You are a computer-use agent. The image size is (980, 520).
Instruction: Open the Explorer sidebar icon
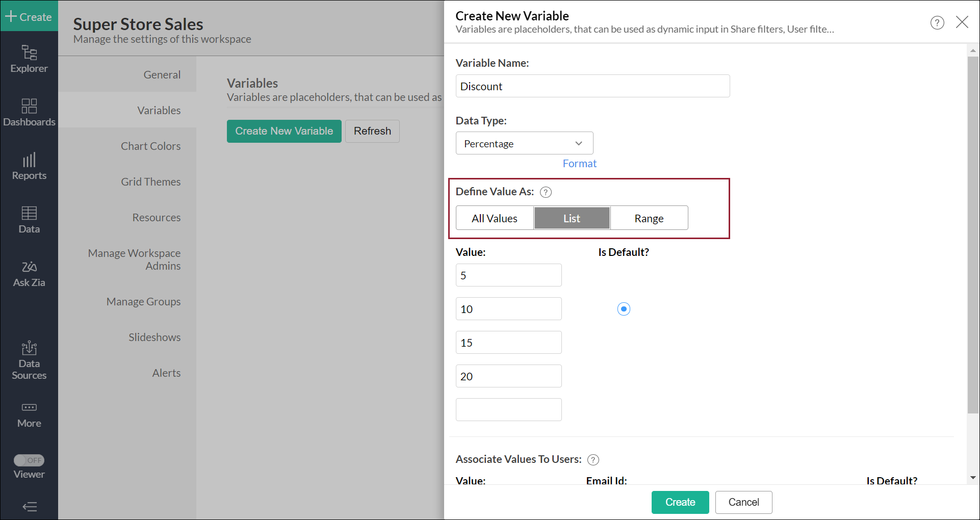(29, 59)
